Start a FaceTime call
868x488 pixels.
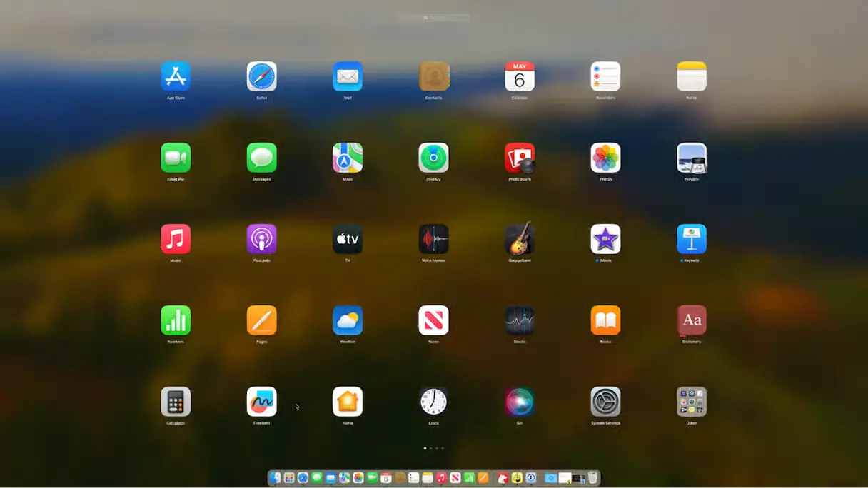click(176, 158)
